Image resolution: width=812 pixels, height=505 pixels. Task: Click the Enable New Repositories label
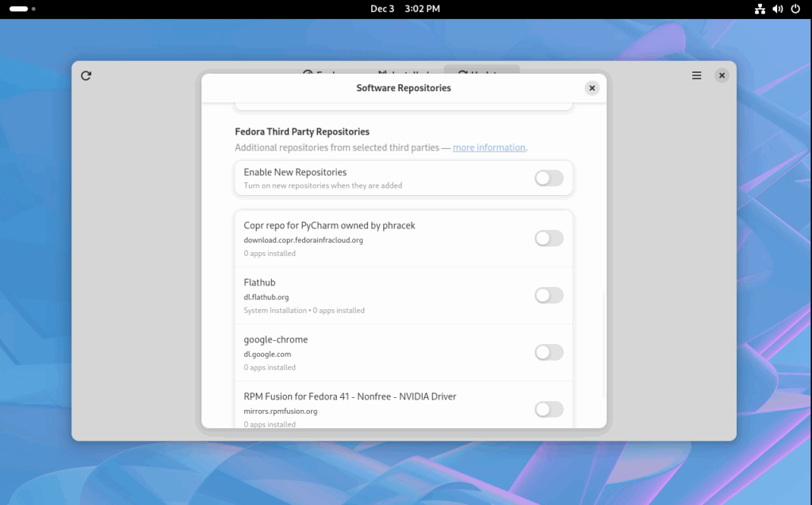click(x=295, y=172)
